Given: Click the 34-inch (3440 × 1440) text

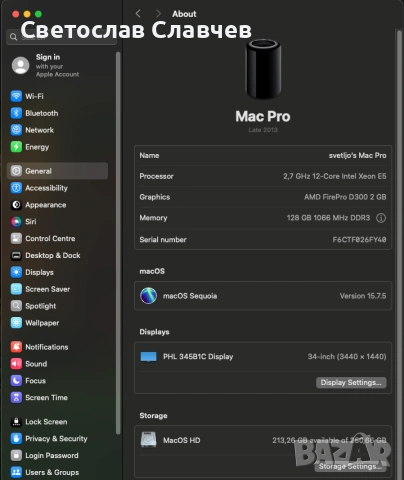Looking at the screenshot, I should 347,356.
